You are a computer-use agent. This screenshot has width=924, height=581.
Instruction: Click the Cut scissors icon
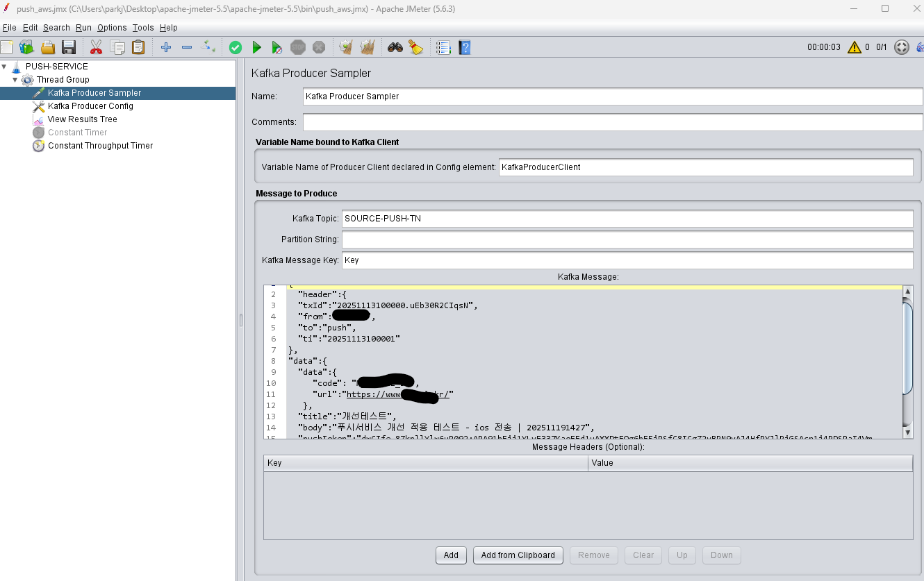(x=96, y=47)
